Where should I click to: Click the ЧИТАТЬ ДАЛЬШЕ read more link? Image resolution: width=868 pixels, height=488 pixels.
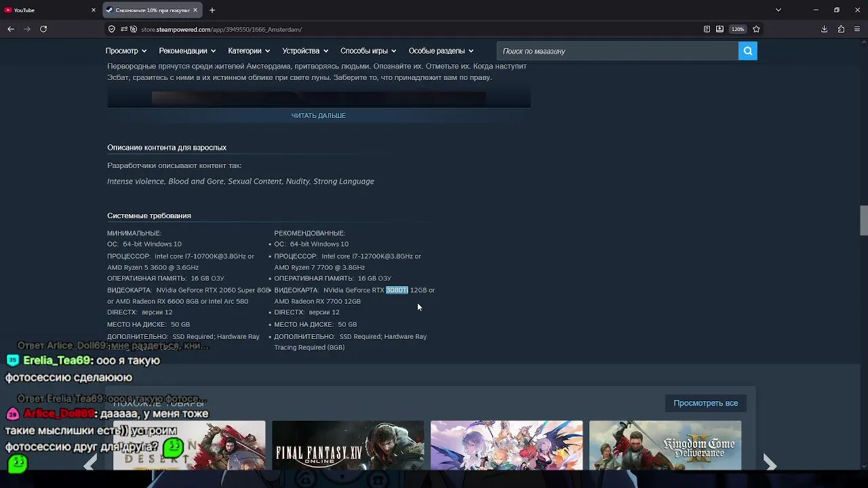pos(319,116)
